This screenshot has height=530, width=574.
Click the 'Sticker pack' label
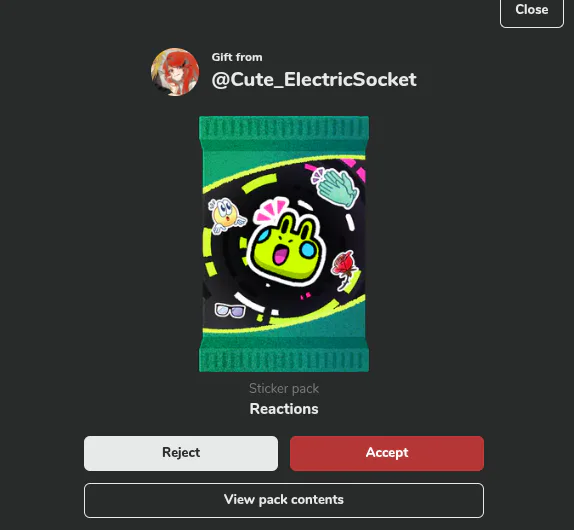284,388
